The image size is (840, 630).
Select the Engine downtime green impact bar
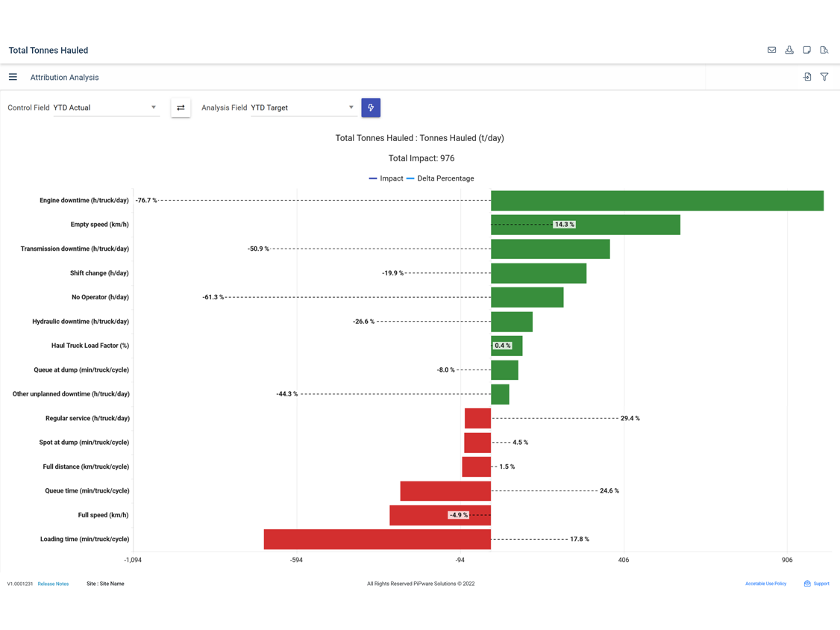click(x=656, y=200)
